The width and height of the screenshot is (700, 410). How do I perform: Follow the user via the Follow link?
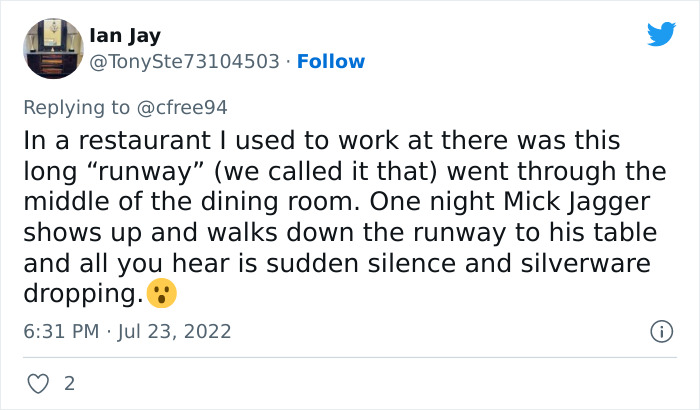tap(334, 62)
